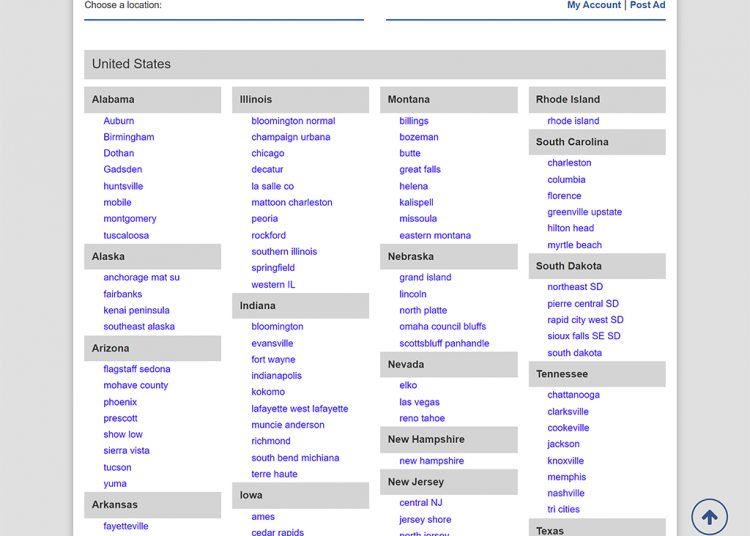Choose sierra vista link

(x=126, y=451)
